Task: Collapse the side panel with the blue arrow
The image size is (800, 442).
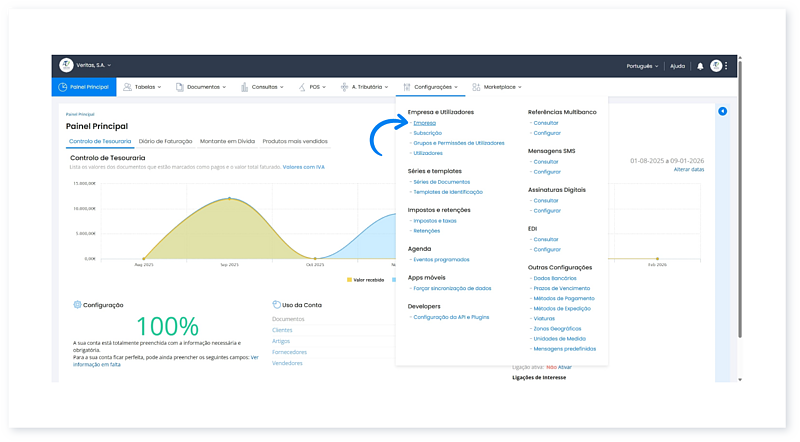Action: pyautogui.click(x=722, y=111)
